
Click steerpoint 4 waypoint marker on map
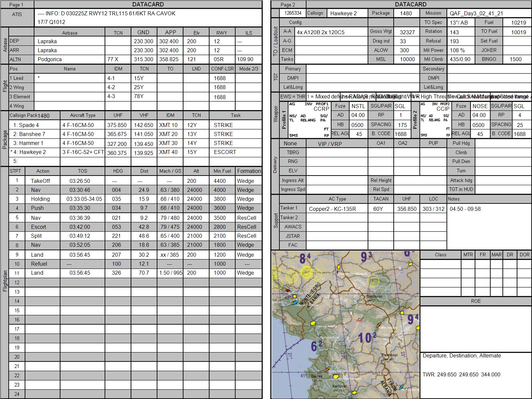coord(351,314)
